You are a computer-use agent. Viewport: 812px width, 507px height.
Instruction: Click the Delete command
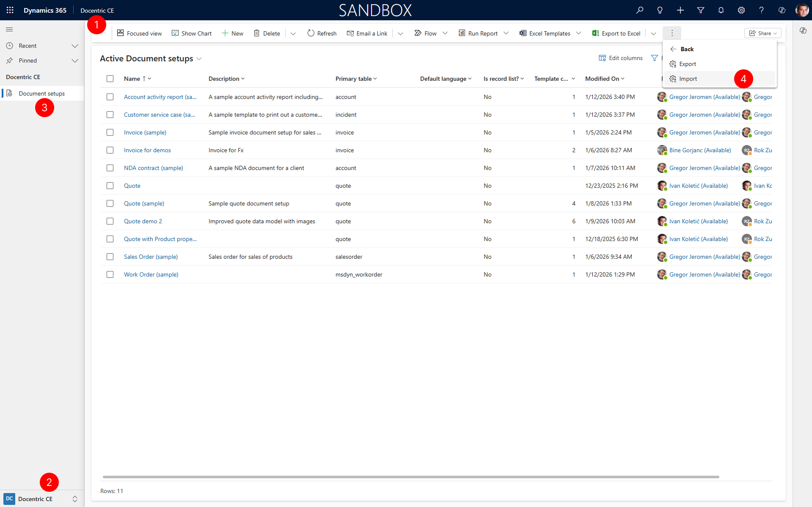tap(267, 33)
